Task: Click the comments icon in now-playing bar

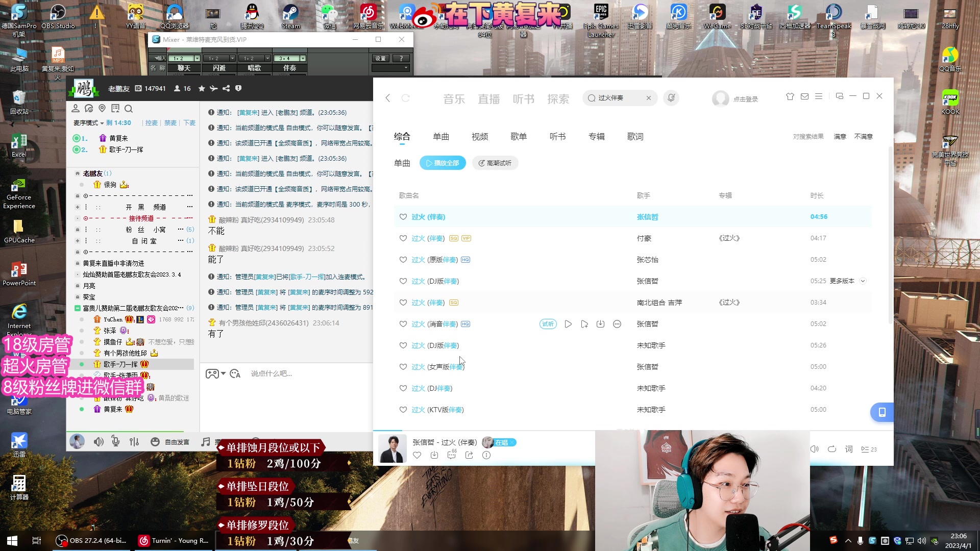Action: tap(452, 455)
